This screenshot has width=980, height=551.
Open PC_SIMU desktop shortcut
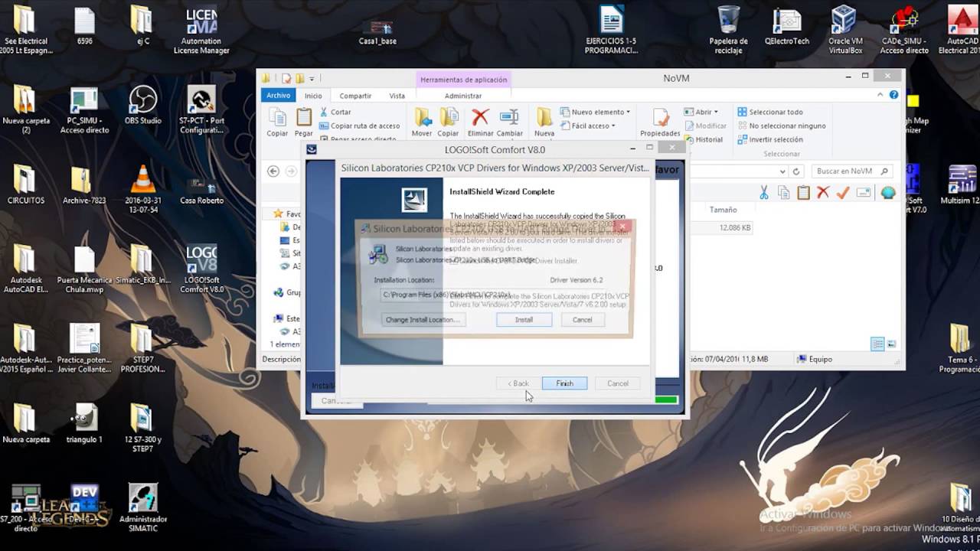coord(84,111)
